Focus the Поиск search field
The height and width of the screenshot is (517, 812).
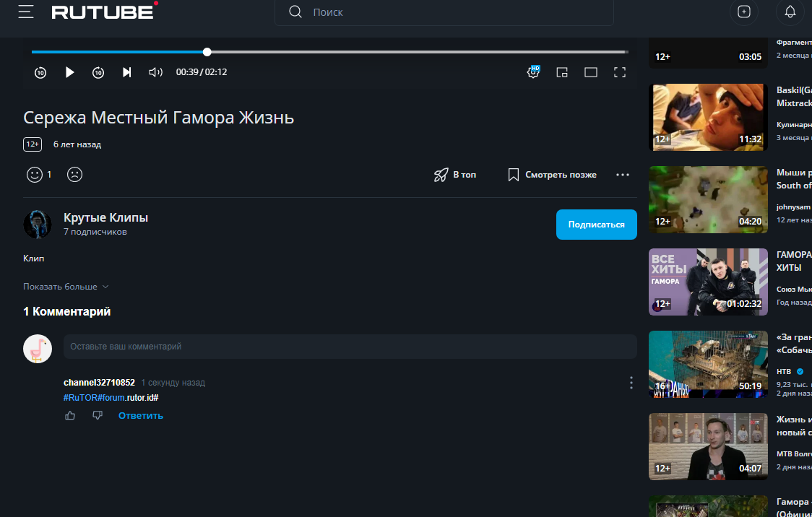pos(444,12)
